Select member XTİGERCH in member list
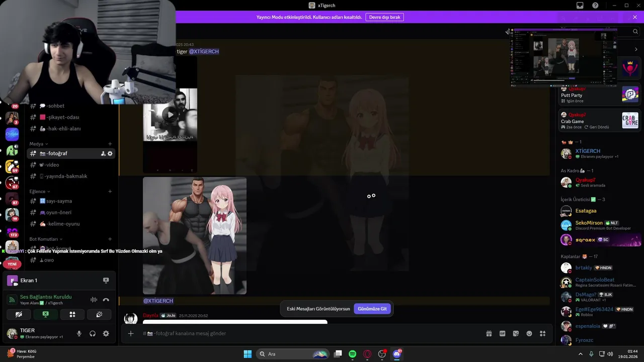 click(600, 153)
